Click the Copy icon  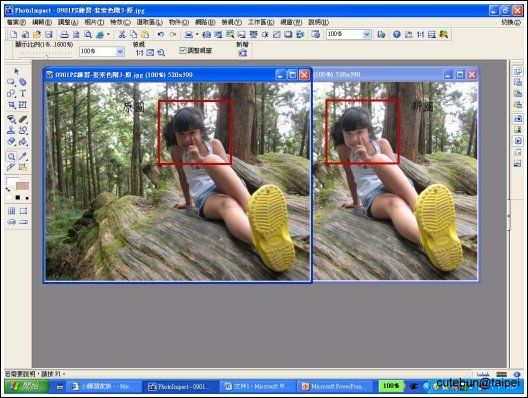click(x=134, y=34)
